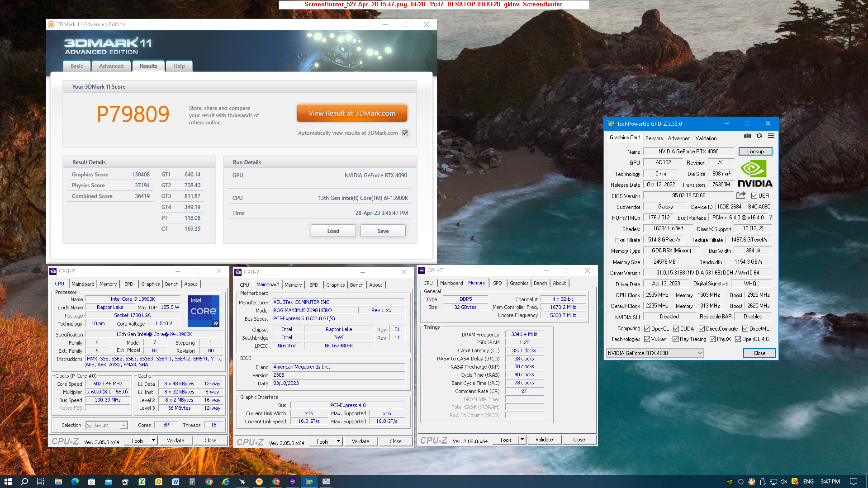Viewport: 868px width, 488px height.
Task: Click the Bus Interface question mark
Action: tap(771, 218)
